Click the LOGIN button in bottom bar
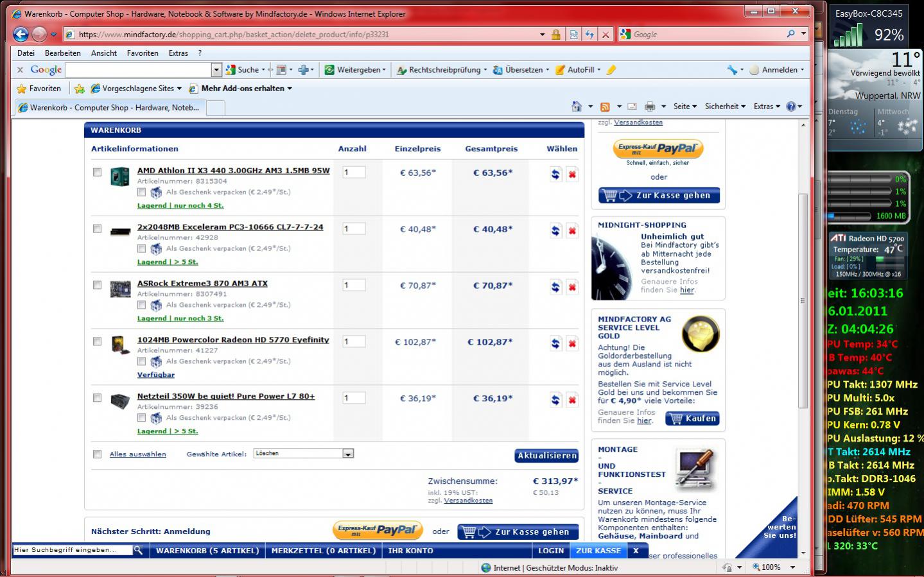 pyautogui.click(x=551, y=551)
